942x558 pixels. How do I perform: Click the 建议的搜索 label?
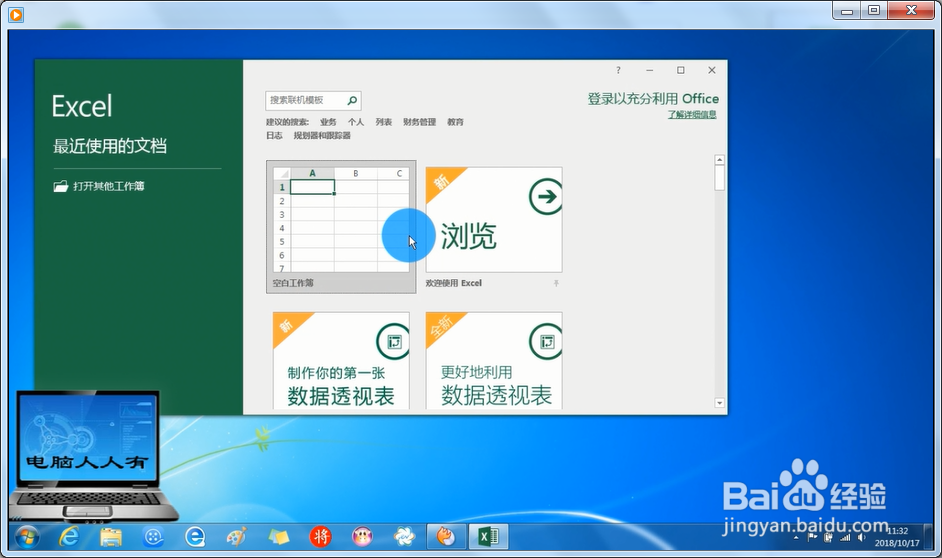(287, 122)
